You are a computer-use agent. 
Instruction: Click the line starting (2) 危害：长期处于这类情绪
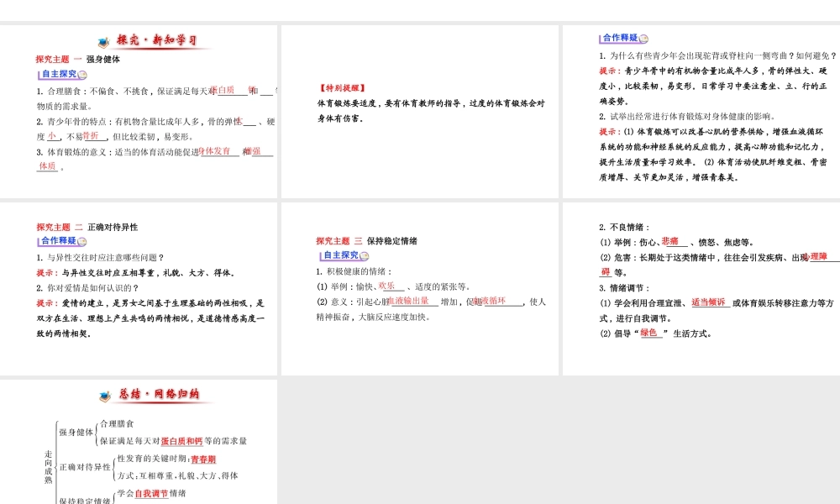point(720,258)
